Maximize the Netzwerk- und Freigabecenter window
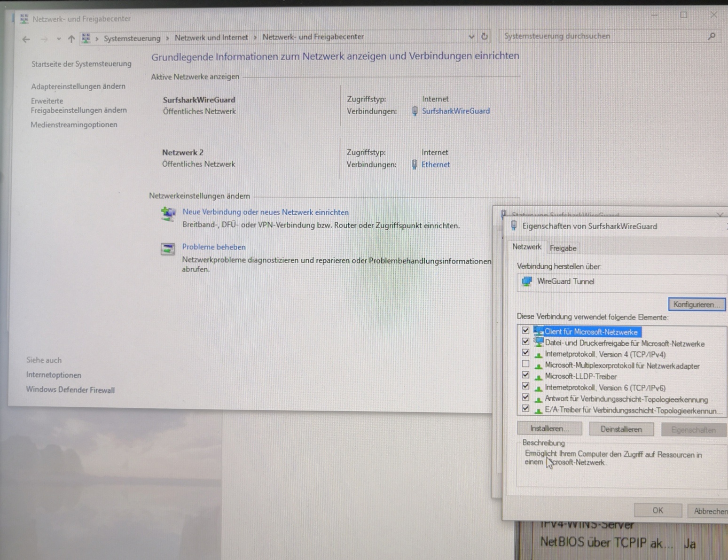This screenshot has height=560, width=728. [x=684, y=15]
